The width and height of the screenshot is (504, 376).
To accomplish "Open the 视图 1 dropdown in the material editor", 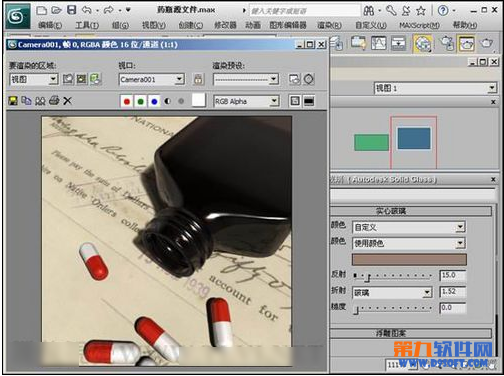I will click(x=435, y=88).
